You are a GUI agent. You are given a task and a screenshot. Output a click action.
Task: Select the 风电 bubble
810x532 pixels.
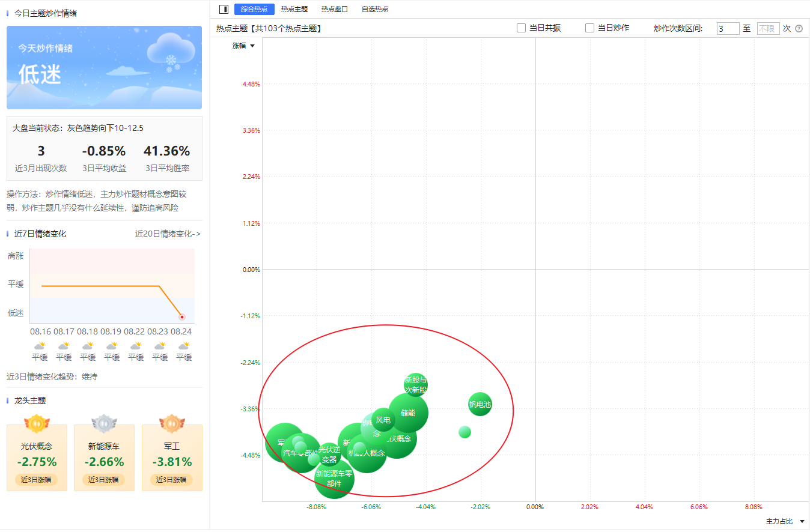(383, 420)
